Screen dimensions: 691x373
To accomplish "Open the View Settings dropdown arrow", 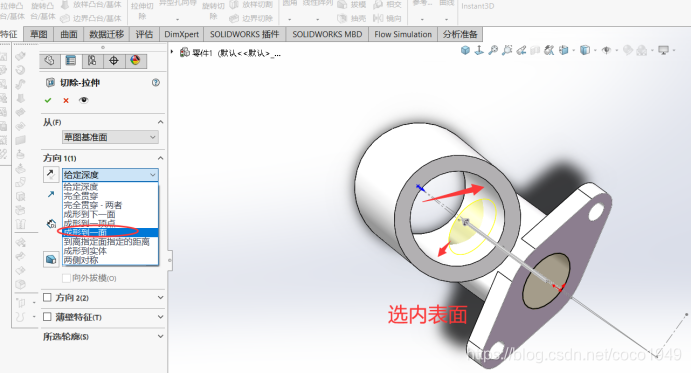I will pos(674,51).
